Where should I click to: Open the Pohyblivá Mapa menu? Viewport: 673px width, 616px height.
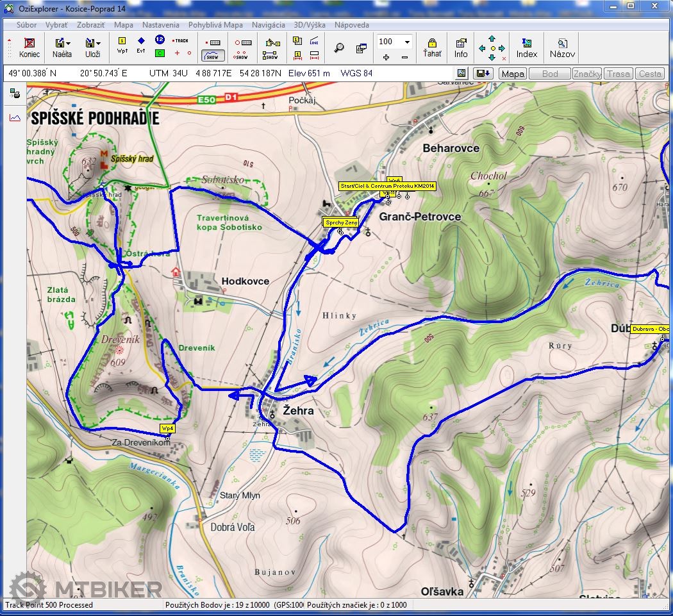pyautogui.click(x=215, y=25)
